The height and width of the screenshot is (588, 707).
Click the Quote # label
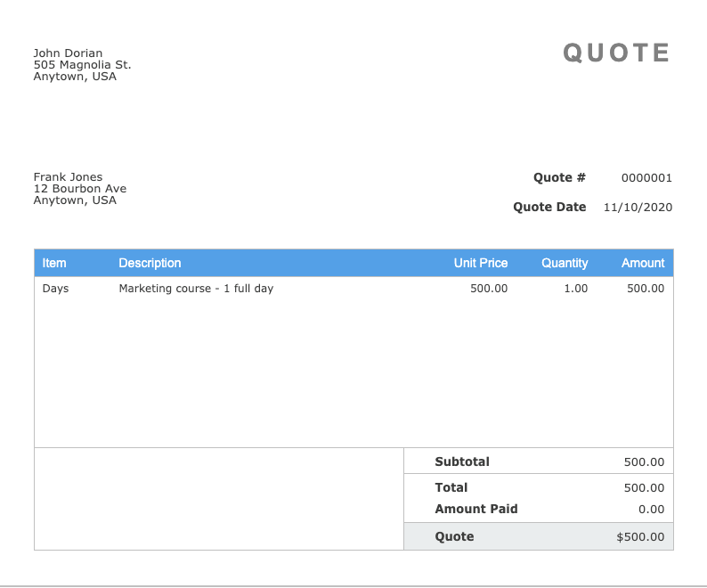[559, 178]
